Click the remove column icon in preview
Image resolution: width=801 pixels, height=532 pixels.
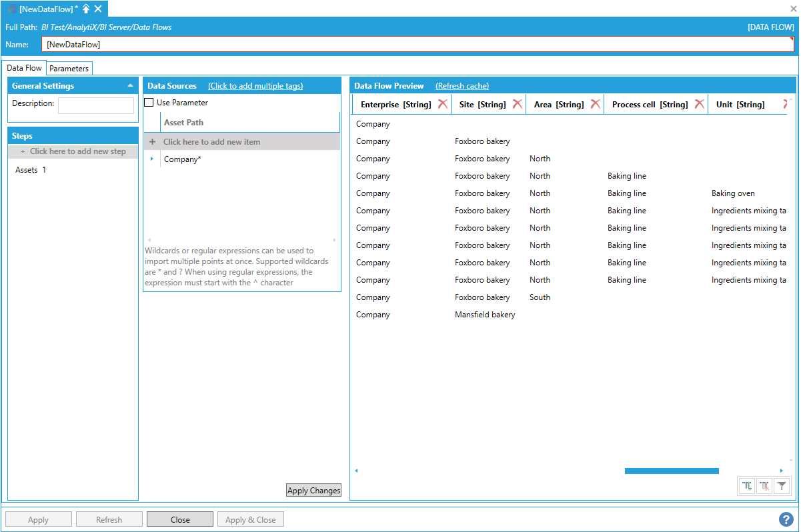click(764, 487)
